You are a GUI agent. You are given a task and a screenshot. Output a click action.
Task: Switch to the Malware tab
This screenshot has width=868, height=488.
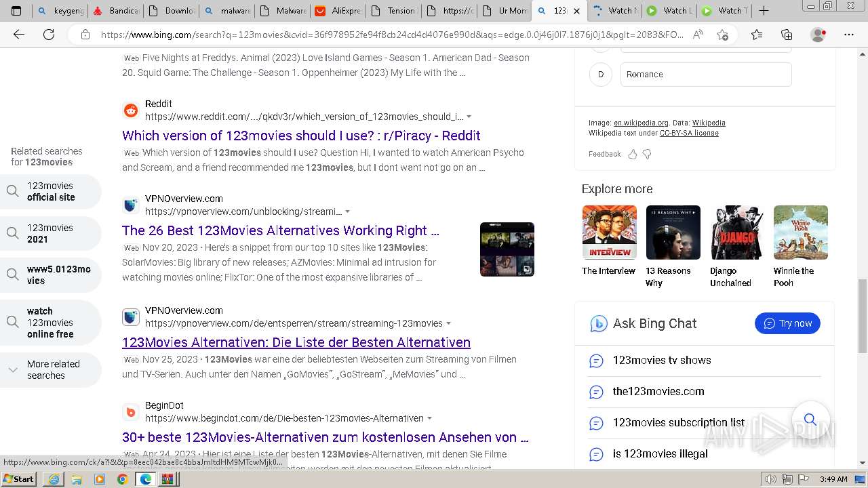pyautogui.click(x=283, y=11)
